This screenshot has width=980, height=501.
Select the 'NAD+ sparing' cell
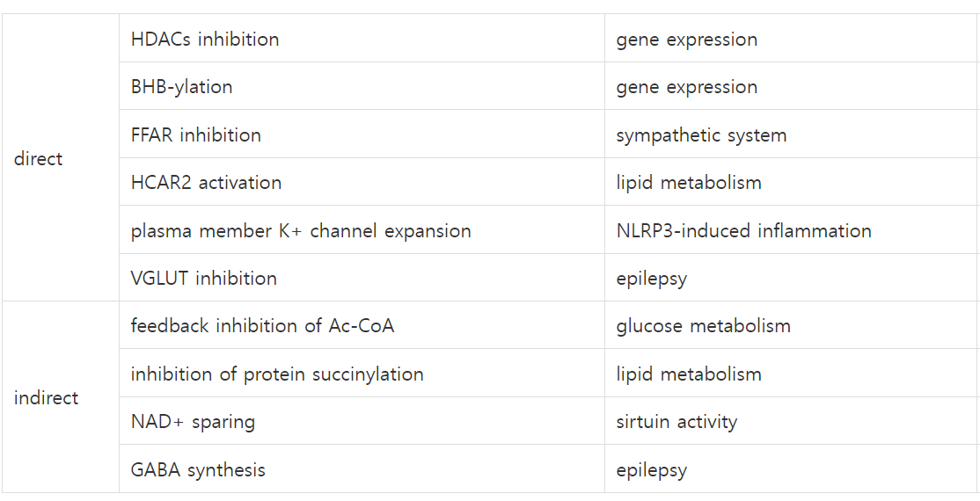pos(193,422)
